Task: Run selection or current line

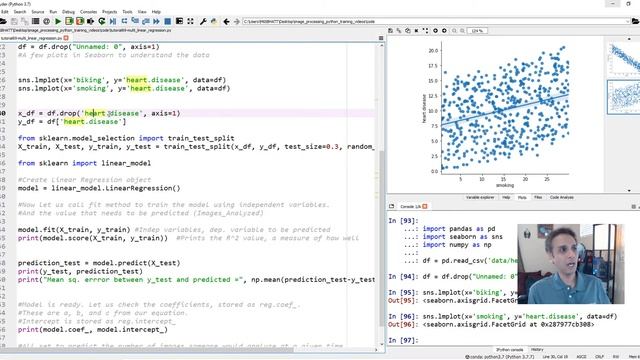Action: [90, 21]
